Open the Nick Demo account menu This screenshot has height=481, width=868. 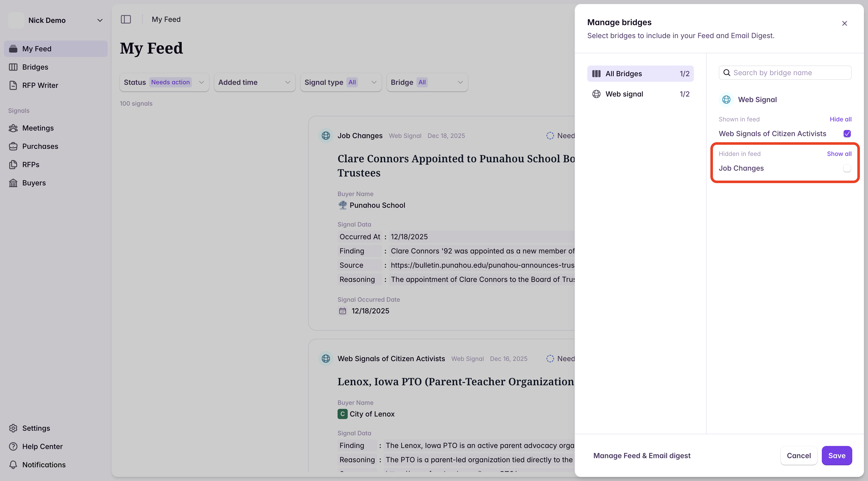tap(56, 20)
